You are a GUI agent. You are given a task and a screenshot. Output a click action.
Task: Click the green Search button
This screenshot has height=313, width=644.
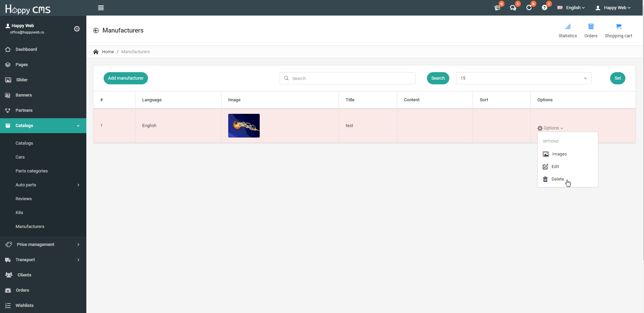(x=438, y=78)
